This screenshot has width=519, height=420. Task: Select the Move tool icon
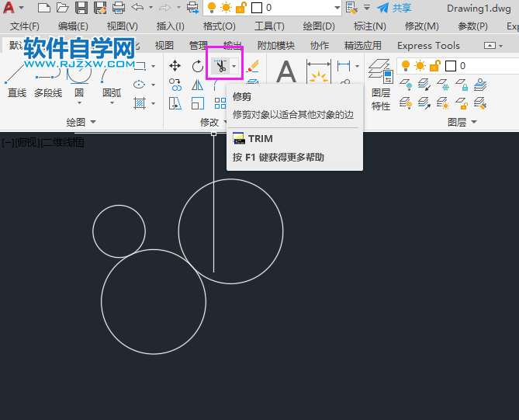point(175,67)
